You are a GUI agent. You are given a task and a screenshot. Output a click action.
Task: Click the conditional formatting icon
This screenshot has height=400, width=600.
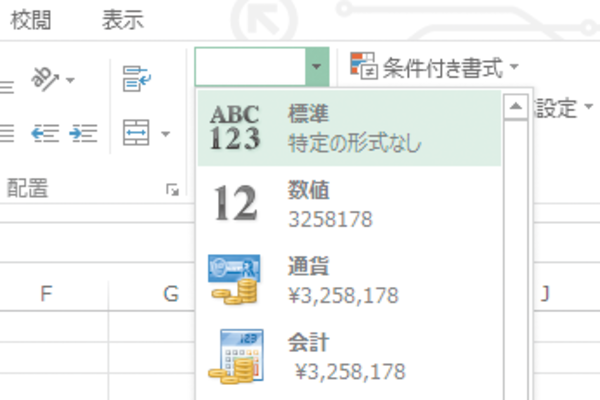364,66
